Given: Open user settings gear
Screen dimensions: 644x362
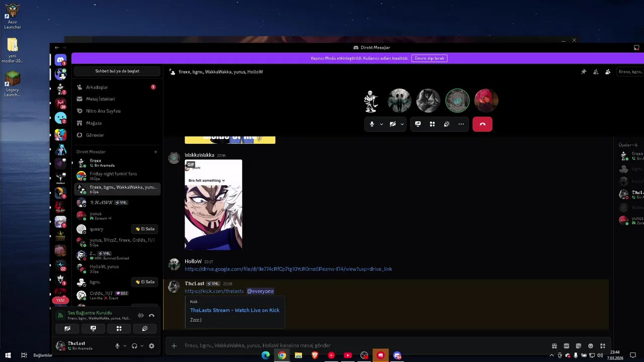Looking at the screenshot, I should (151, 346).
